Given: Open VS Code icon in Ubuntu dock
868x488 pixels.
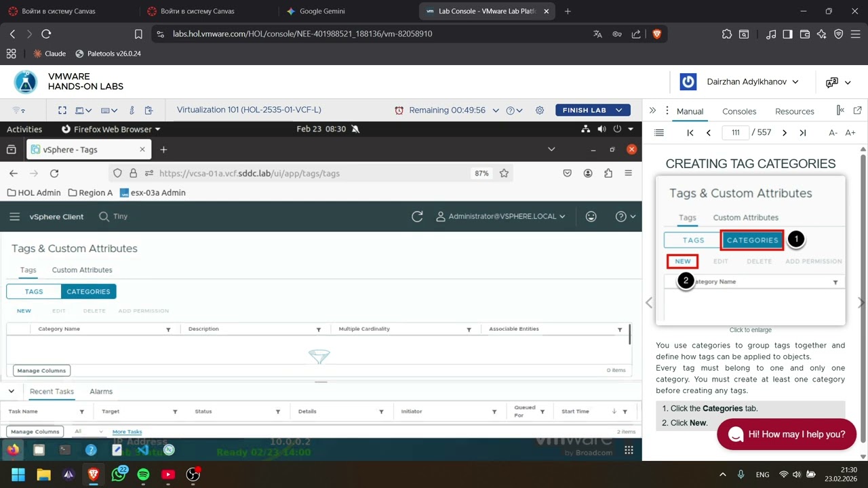Looking at the screenshot, I should [142, 449].
